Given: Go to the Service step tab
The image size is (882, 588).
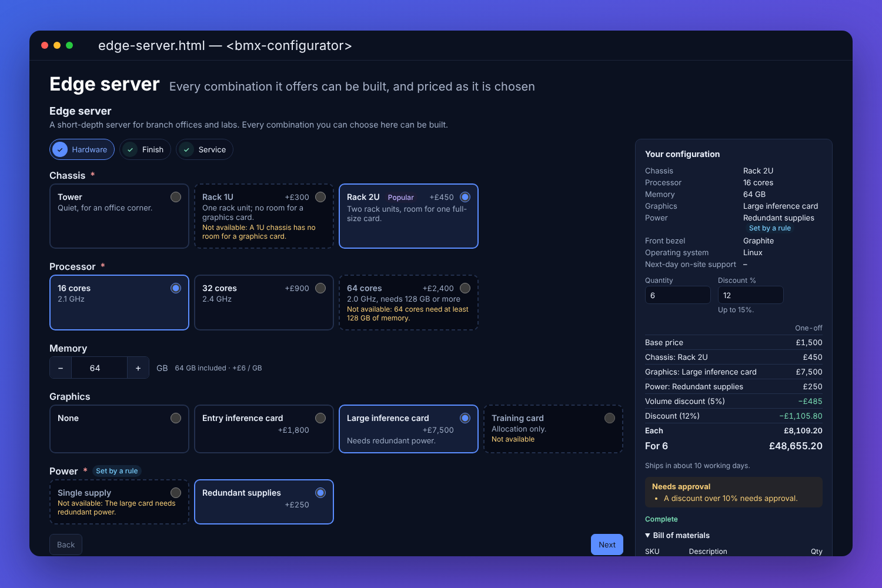Looking at the screenshot, I should pos(205,149).
